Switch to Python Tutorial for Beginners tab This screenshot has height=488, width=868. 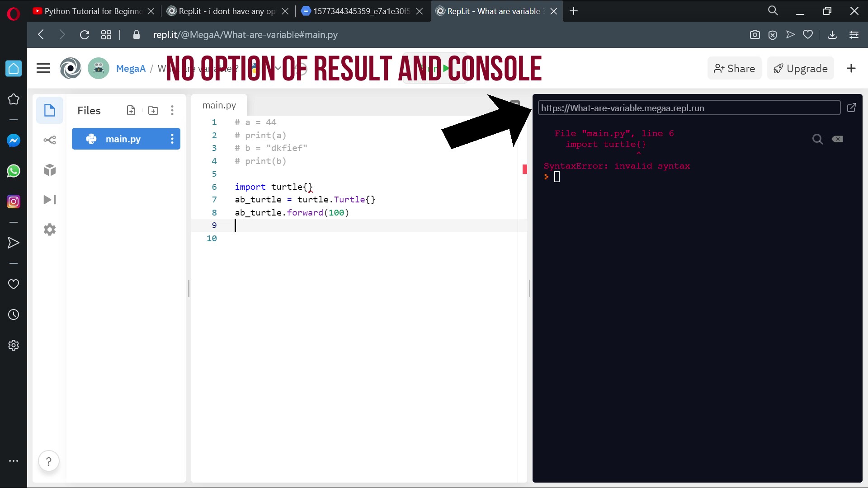[93, 11]
